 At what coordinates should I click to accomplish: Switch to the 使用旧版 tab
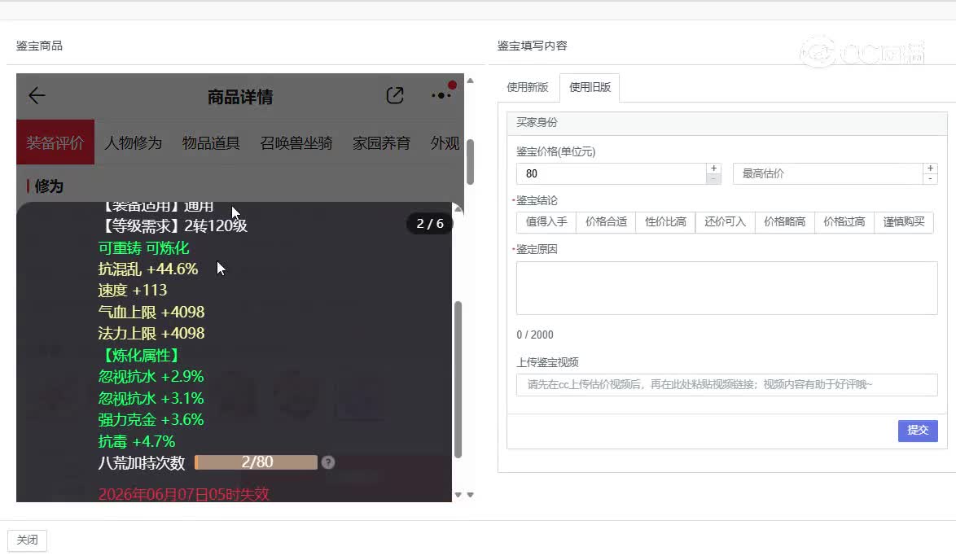(x=590, y=87)
